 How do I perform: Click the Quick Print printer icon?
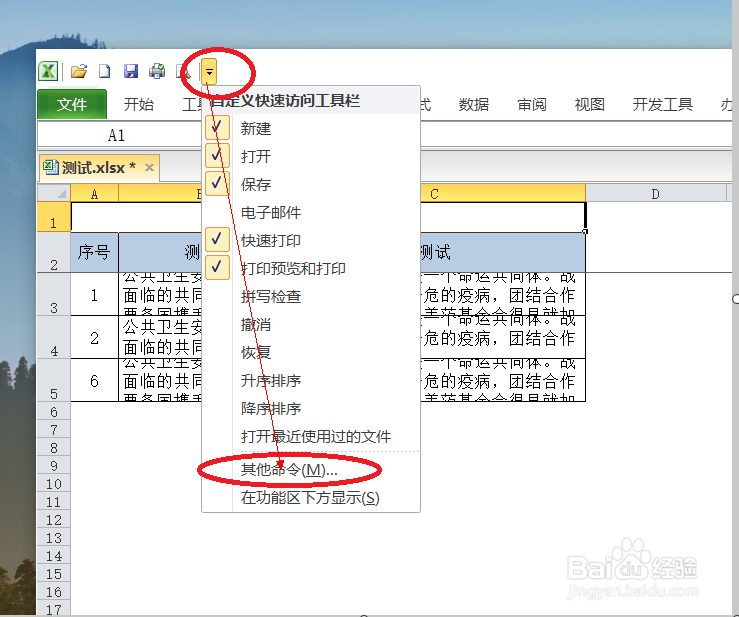(157, 71)
